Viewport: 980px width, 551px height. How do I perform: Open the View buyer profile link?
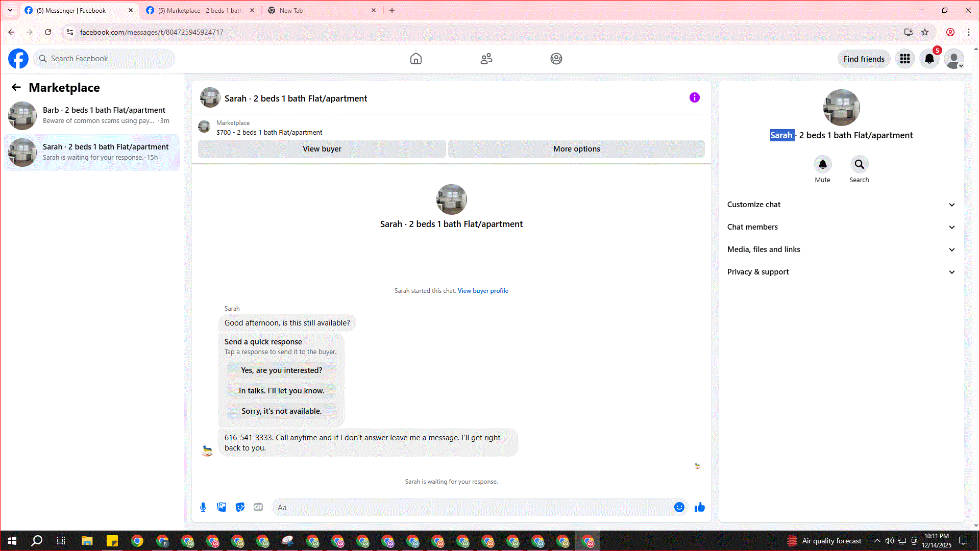[x=482, y=291]
